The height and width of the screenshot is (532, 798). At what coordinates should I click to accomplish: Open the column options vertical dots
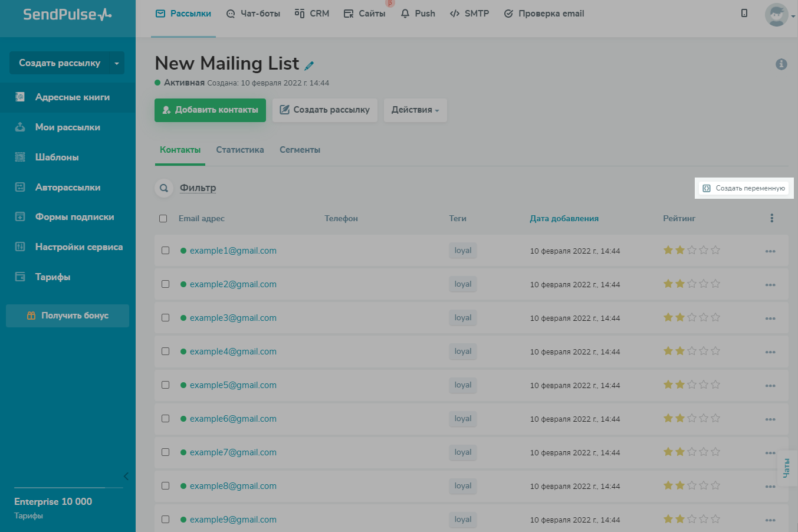pos(771,218)
